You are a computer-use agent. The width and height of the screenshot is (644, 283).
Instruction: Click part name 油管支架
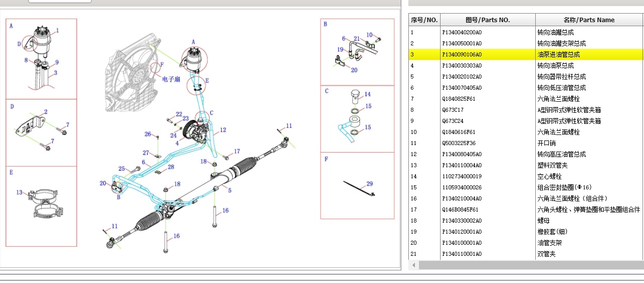[x=549, y=243]
